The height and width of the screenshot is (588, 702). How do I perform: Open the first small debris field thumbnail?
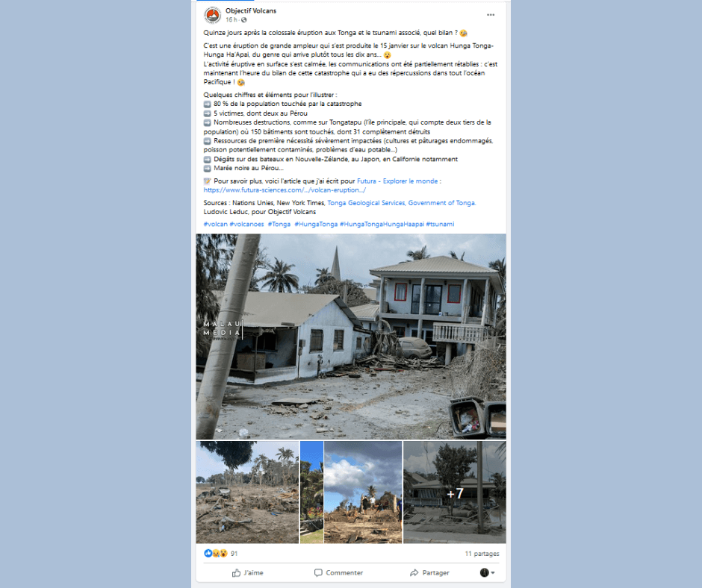point(247,492)
